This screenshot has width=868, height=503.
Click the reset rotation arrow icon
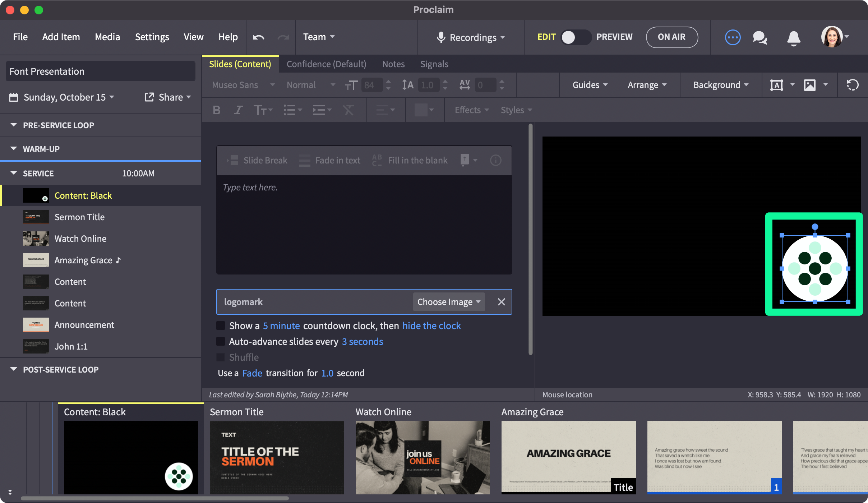pyautogui.click(x=853, y=85)
